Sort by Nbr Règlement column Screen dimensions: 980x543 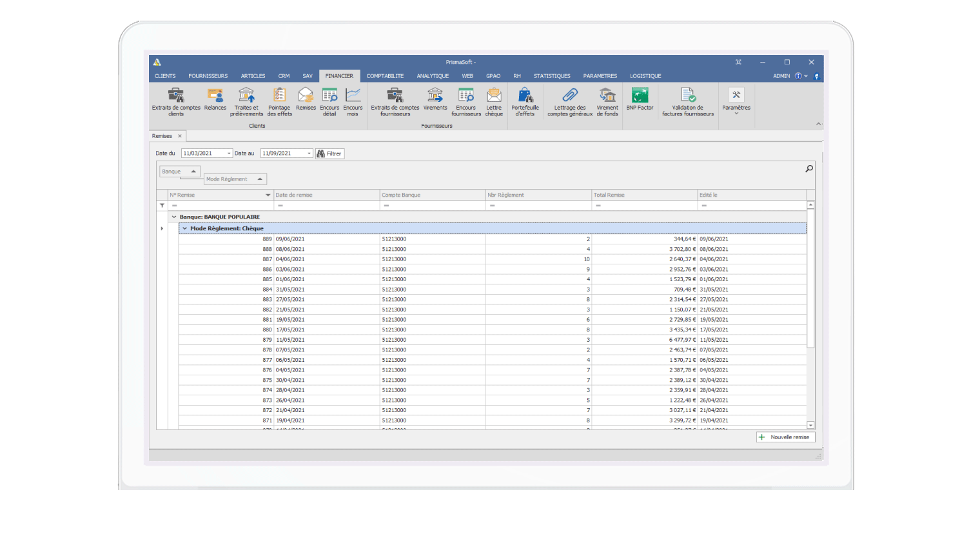pyautogui.click(x=538, y=195)
